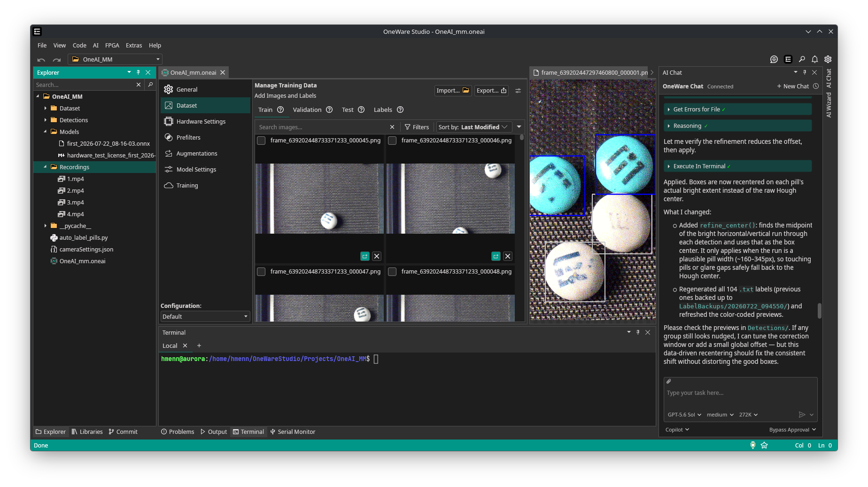The height and width of the screenshot is (487, 868).
Task: Open the Configuration Default dropdown
Action: click(x=205, y=316)
